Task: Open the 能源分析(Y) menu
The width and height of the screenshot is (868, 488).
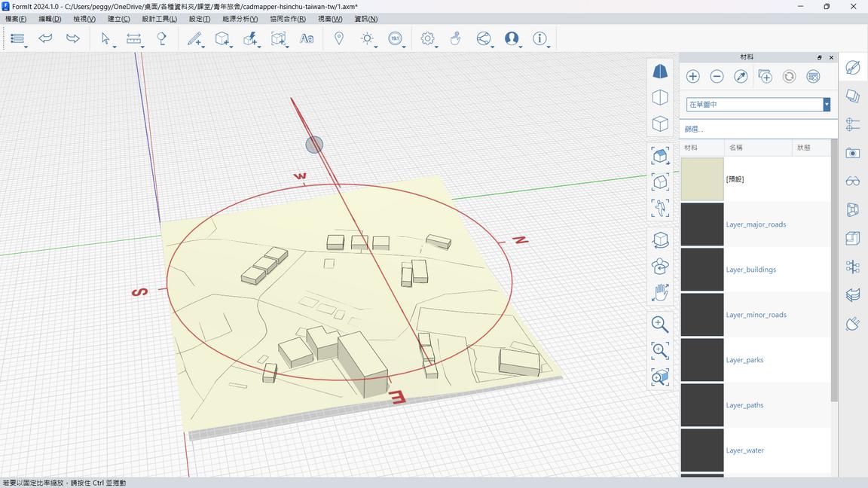Action: tap(240, 19)
